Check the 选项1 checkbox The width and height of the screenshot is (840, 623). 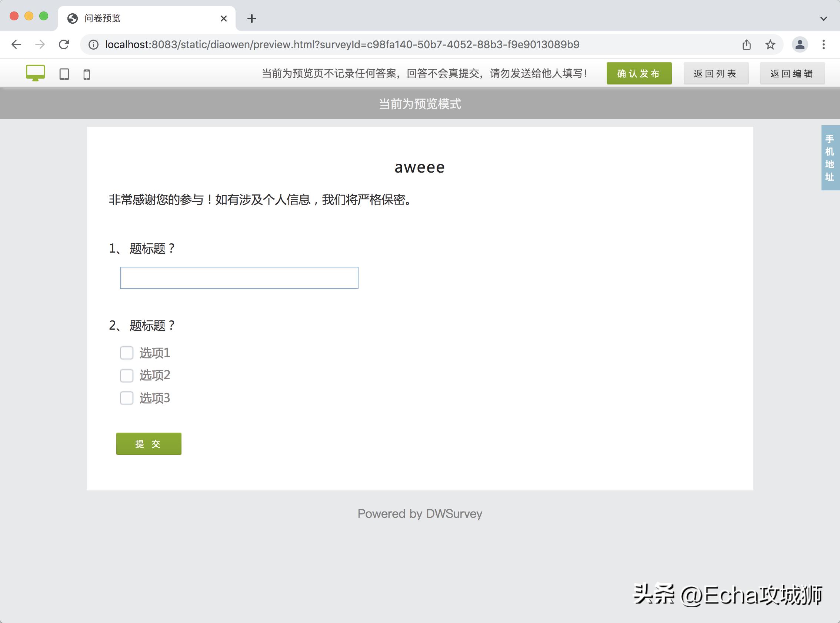pyautogui.click(x=127, y=353)
